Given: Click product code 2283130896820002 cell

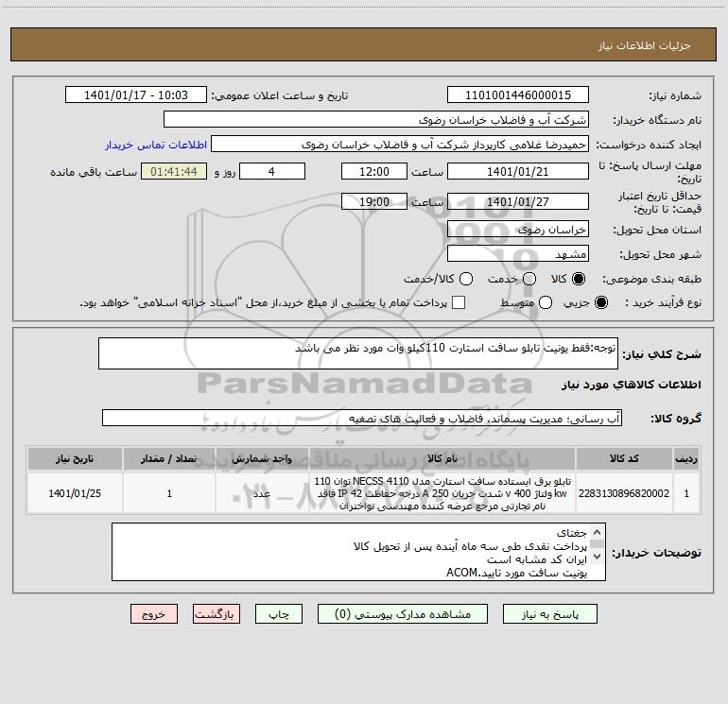Looking at the screenshot, I should click(624, 493).
